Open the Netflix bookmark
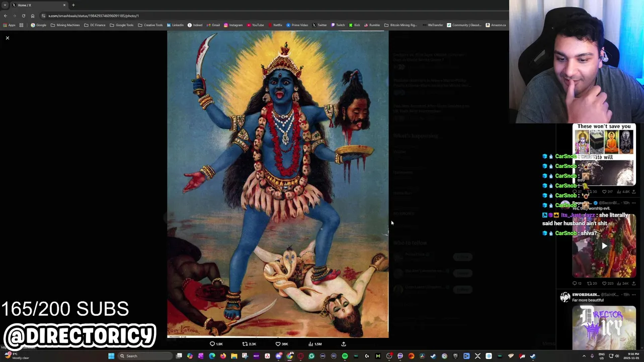 275,25
